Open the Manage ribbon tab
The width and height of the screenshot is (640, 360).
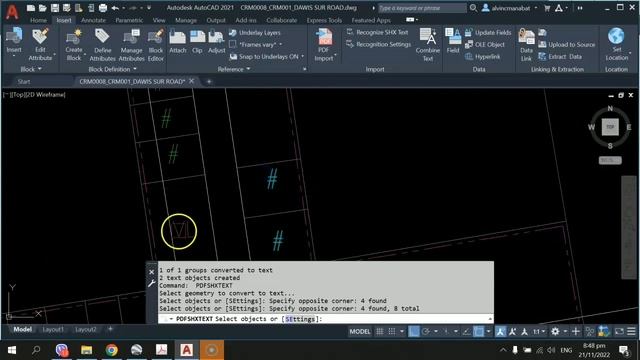[186, 20]
